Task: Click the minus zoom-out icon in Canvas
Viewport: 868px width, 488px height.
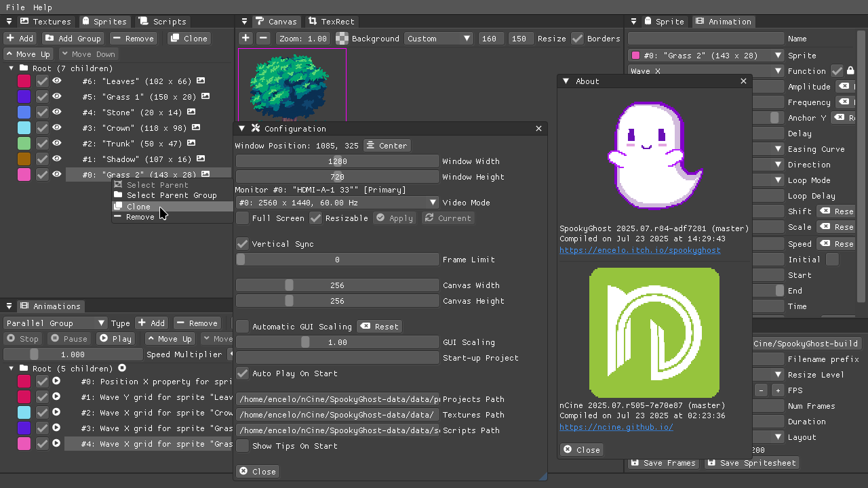Action: (x=264, y=39)
